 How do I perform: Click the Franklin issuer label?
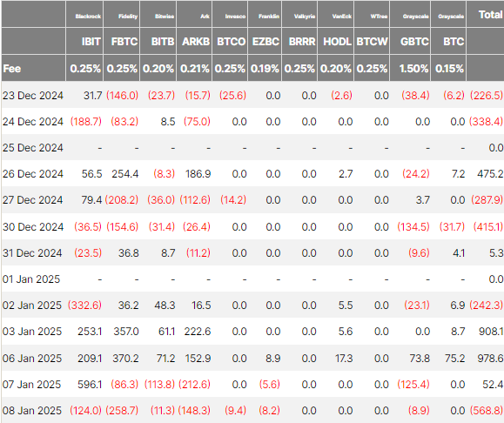[269, 17]
